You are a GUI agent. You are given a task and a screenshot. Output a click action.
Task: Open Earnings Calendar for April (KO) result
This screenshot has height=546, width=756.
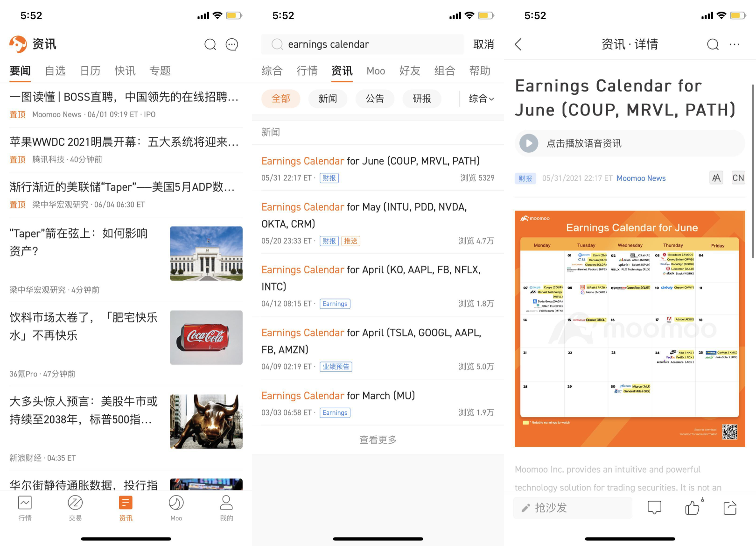(378, 285)
